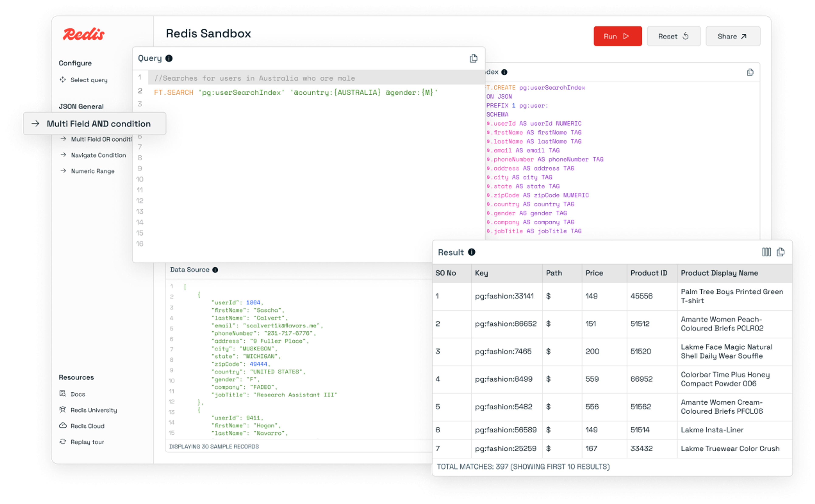Open the Result info tooltip

tap(472, 252)
